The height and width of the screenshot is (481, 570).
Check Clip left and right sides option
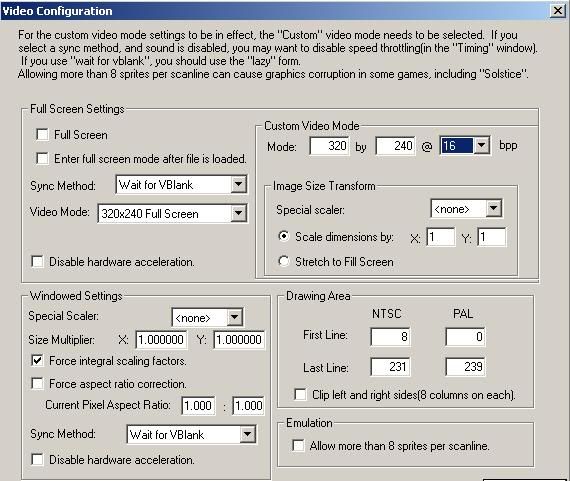click(300, 394)
